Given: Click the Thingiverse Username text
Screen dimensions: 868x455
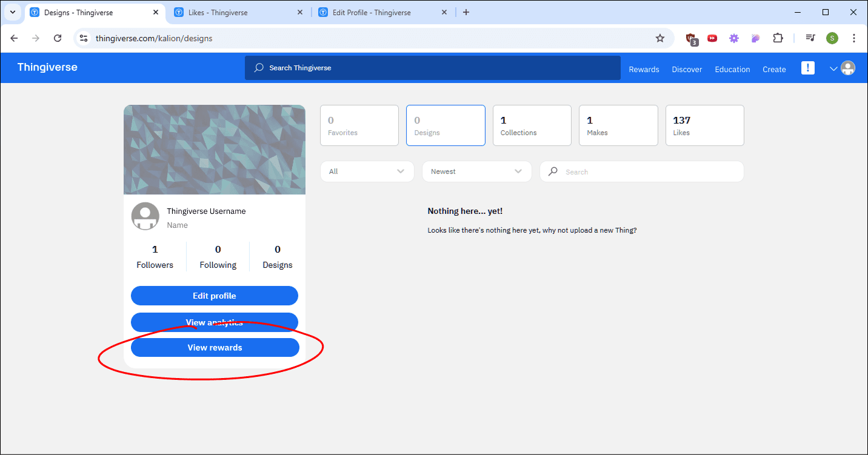Looking at the screenshot, I should point(206,211).
